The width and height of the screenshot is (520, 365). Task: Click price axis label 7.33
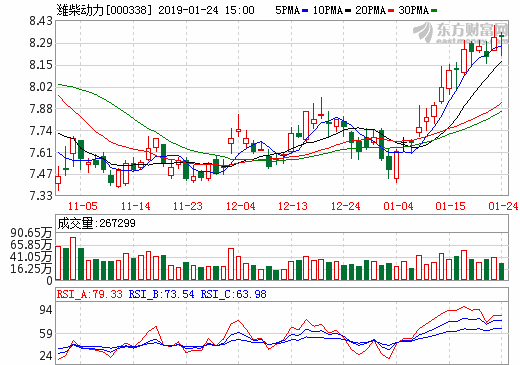[x=41, y=195]
